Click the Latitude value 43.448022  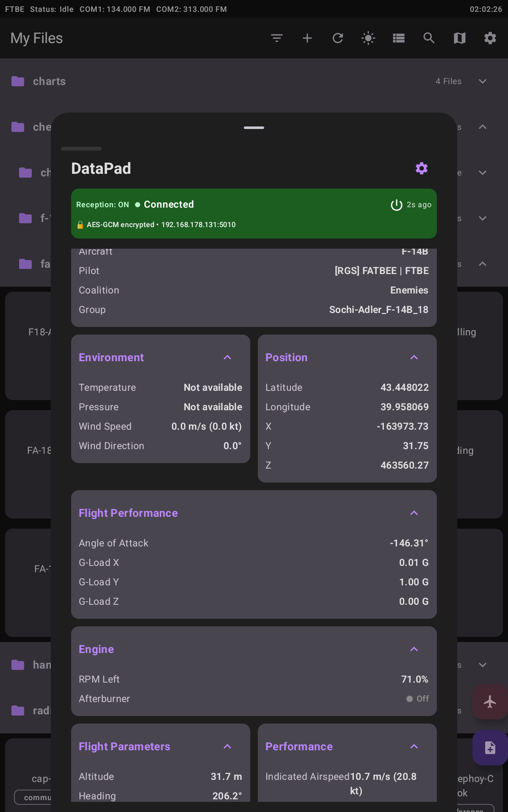point(405,387)
